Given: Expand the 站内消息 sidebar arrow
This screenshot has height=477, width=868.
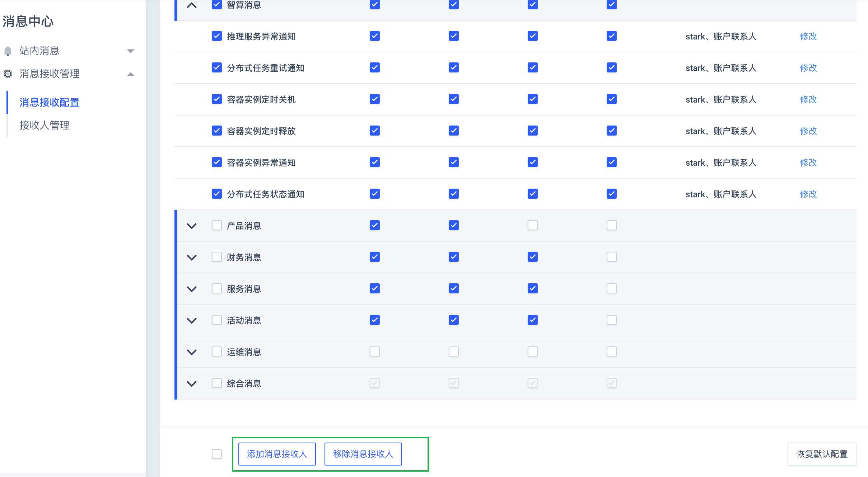Looking at the screenshot, I should pyautogui.click(x=131, y=51).
